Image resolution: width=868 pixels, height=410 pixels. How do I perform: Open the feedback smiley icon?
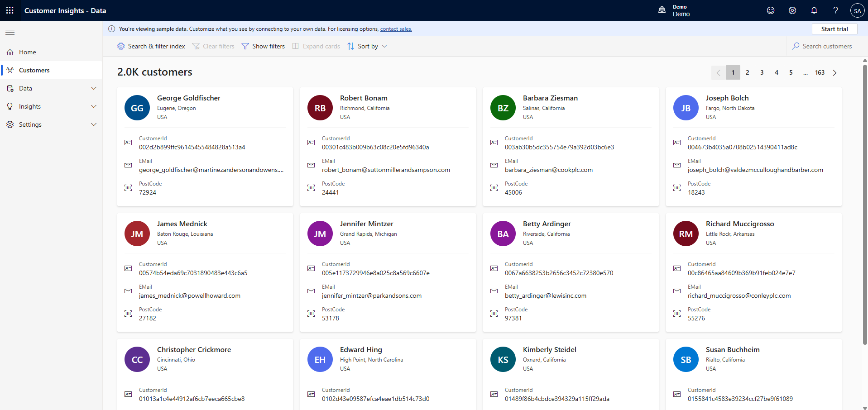[771, 10]
